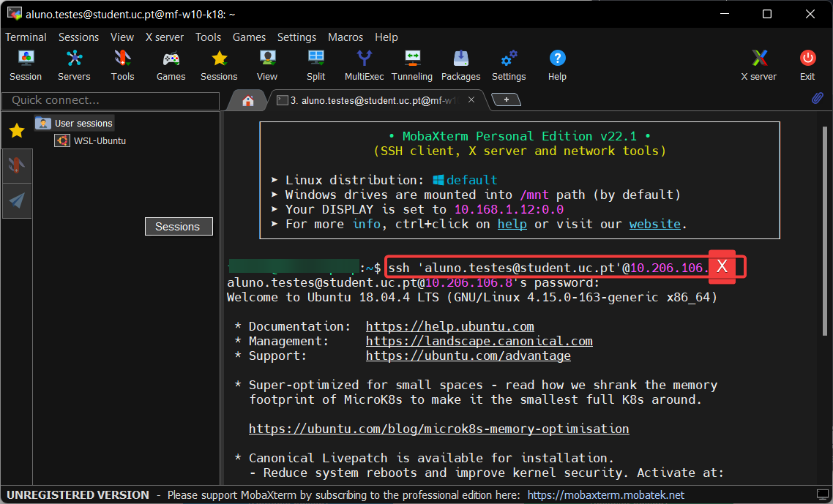Open the Tools menu
Viewport: 833px width, 504px height.
[208, 37]
